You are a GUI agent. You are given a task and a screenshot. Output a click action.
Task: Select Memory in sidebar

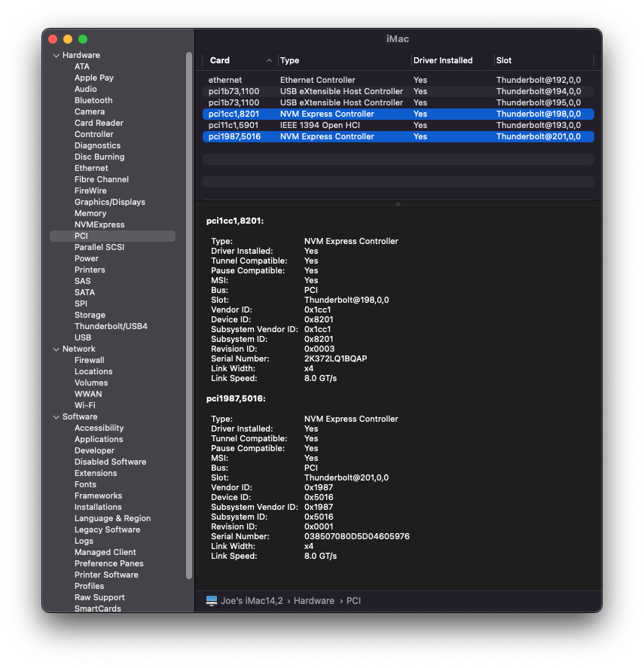90,213
